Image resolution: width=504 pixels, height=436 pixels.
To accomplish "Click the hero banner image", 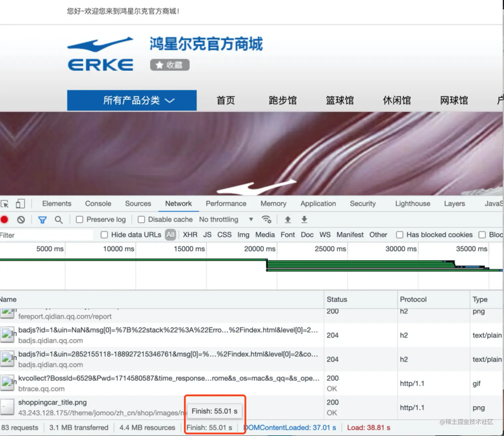I will (x=251, y=154).
